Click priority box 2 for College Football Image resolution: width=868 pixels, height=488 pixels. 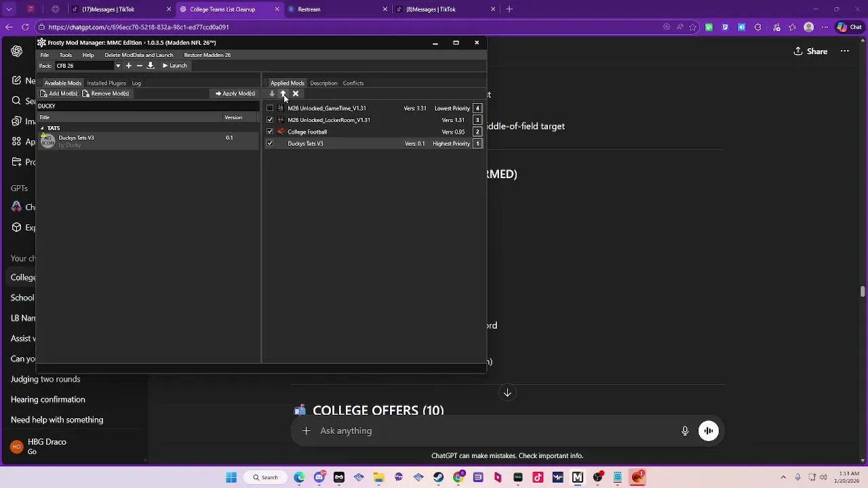point(477,132)
